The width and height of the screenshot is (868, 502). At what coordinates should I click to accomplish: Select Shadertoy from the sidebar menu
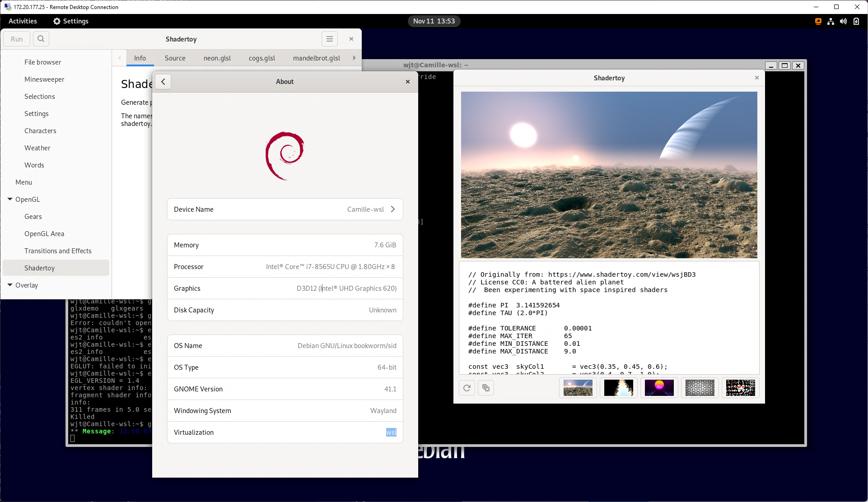tap(39, 268)
